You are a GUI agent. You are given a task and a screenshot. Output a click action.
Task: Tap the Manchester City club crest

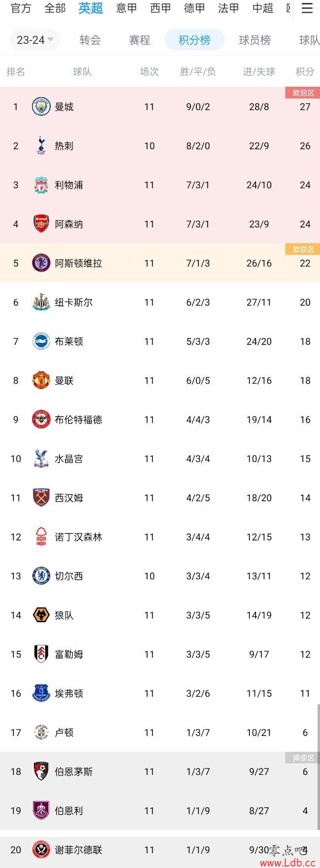click(x=41, y=106)
